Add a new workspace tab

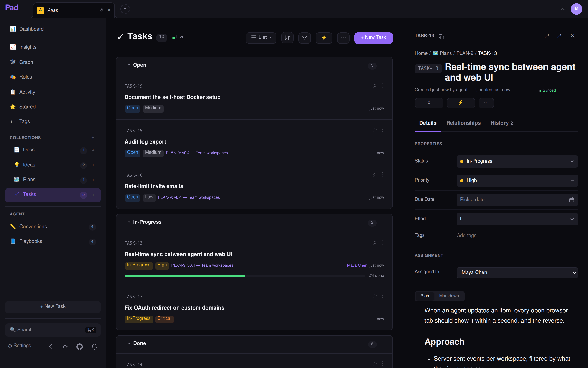[125, 9]
